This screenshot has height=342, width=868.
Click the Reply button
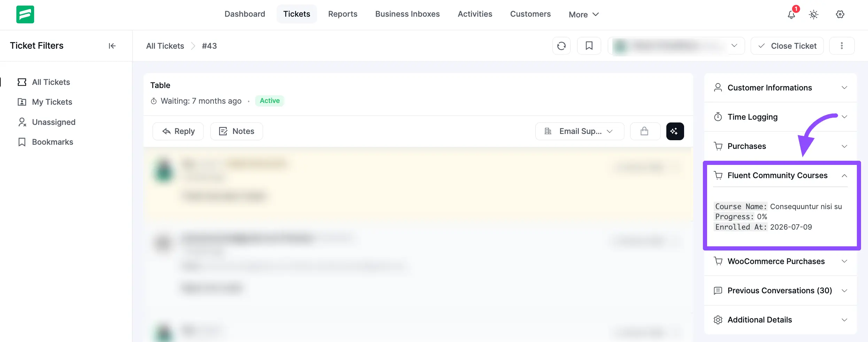tap(178, 131)
